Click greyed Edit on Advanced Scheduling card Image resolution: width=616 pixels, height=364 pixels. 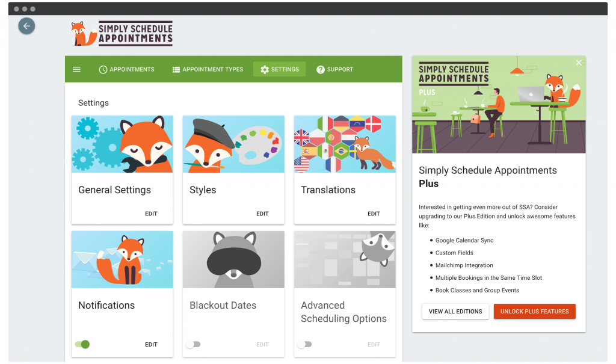pyautogui.click(x=374, y=344)
